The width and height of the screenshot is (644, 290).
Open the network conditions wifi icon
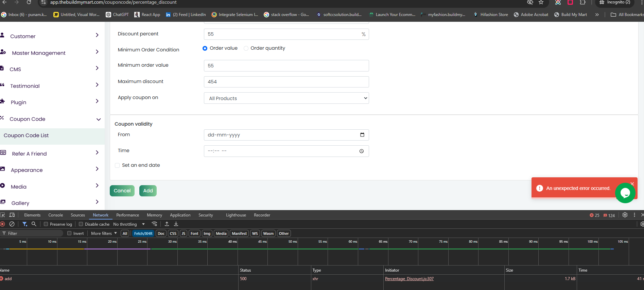tap(154, 224)
